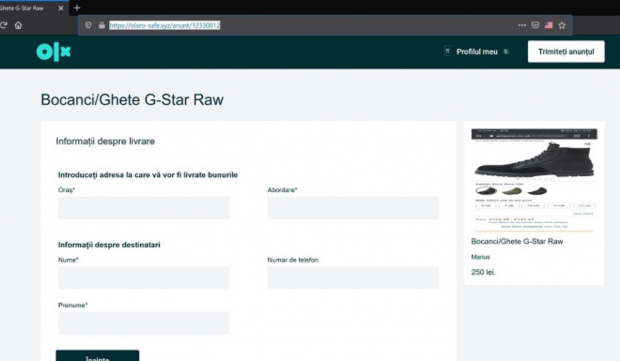The image size is (620, 361).
Task: Bookmark this page with the star icon
Action: click(x=562, y=25)
